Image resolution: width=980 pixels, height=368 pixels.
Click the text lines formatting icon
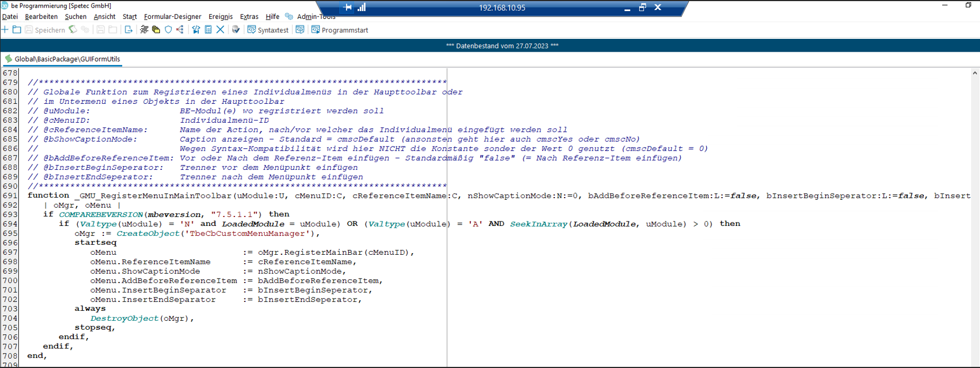[144, 30]
